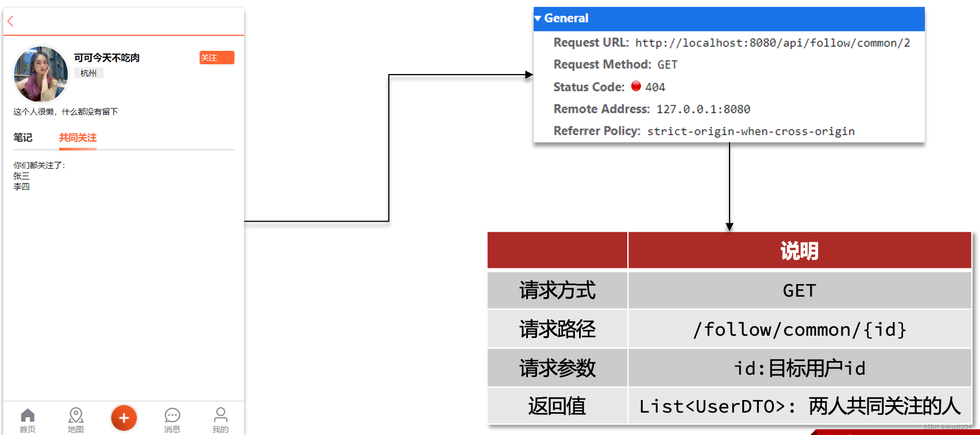Viewport: 980px width, 435px height.
Task: Select the id:目标用户id cell
Action: pyautogui.click(x=800, y=368)
